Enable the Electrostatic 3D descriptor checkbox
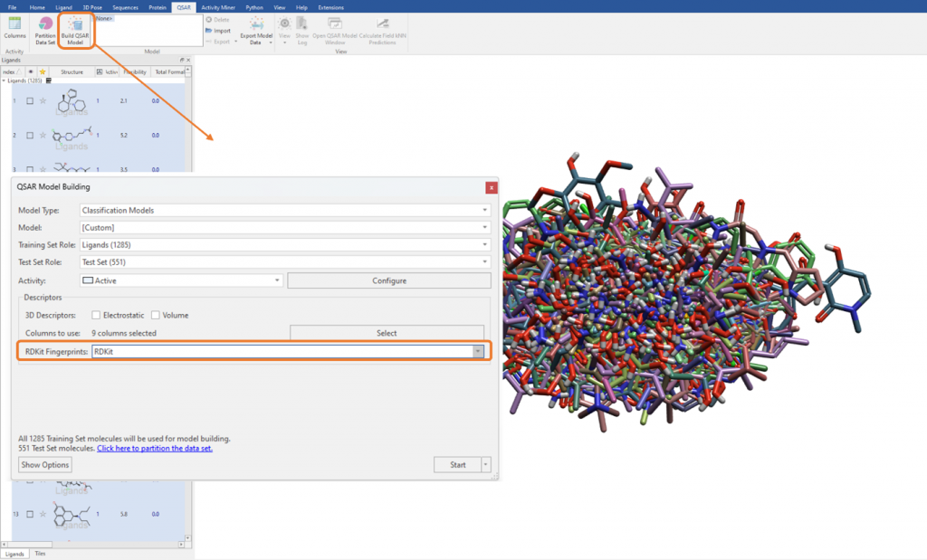 (x=96, y=315)
